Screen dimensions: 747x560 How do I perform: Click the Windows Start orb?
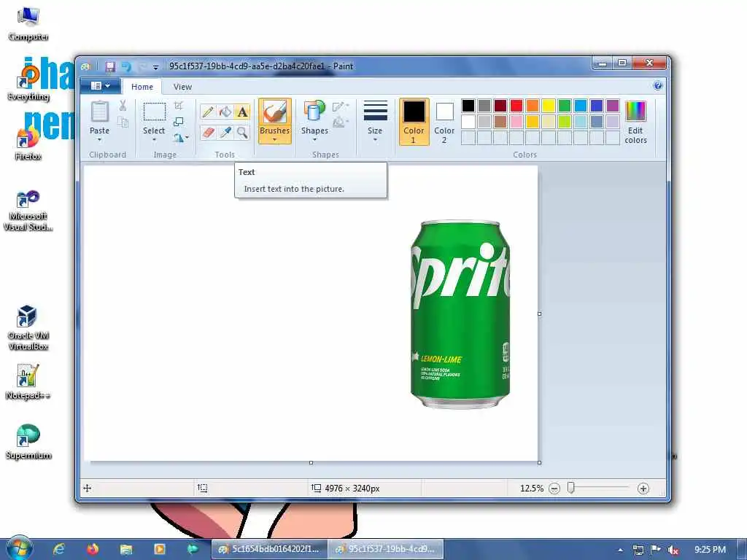(19, 548)
